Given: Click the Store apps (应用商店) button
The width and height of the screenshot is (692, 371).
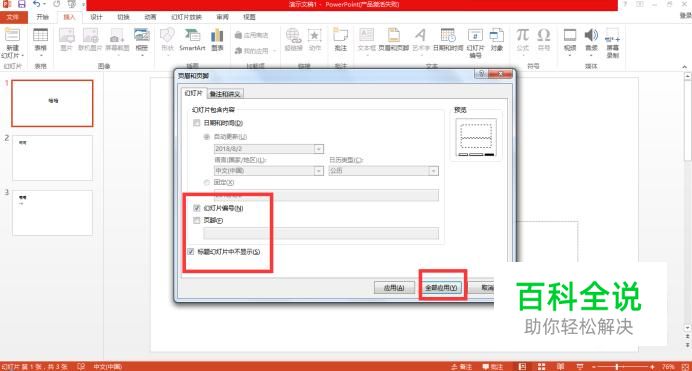Looking at the screenshot, I should [x=252, y=35].
